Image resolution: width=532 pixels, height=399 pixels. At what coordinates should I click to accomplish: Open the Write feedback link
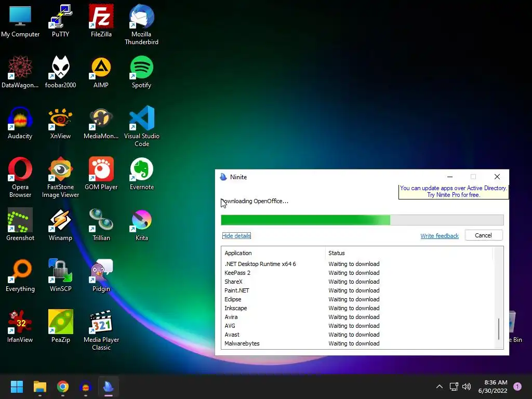click(440, 236)
